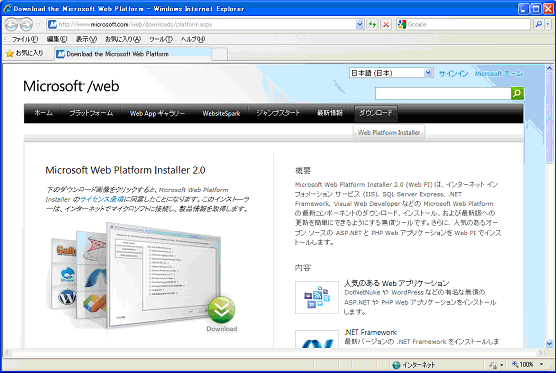Screen dimensions: 556x373
Task: Click the Internet zone globe icon
Action: 396,365
